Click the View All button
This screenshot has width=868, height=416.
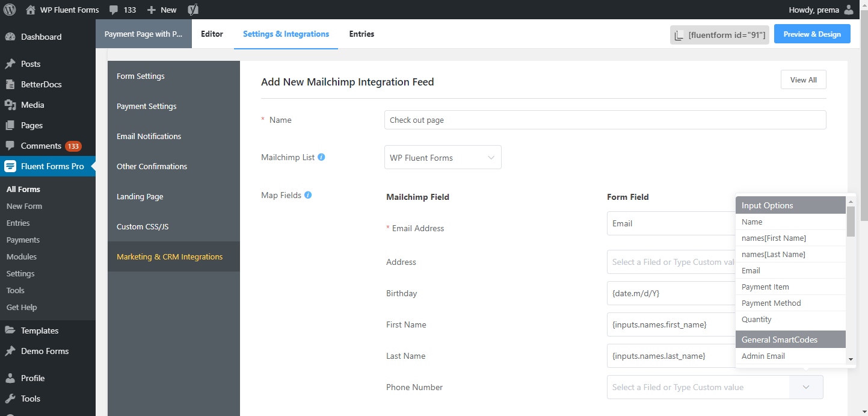[x=803, y=80]
